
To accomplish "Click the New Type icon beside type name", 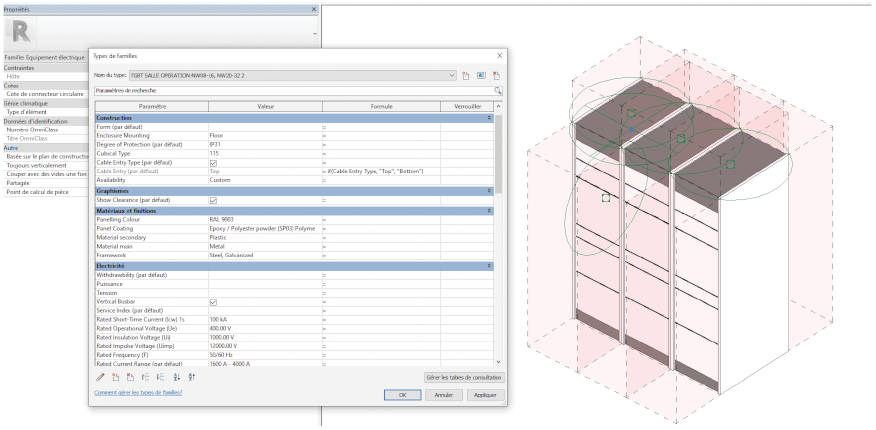I will (x=466, y=75).
